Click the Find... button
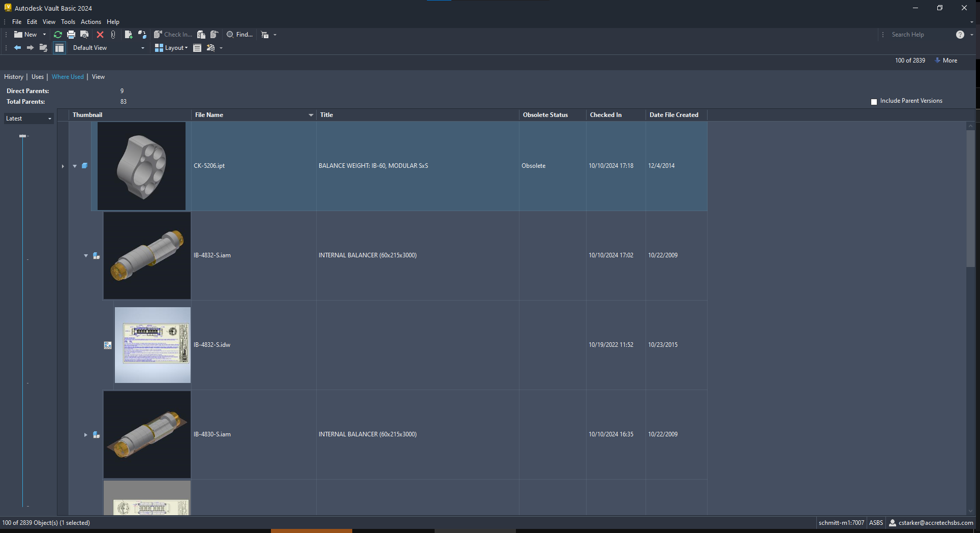The height and width of the screenshot is (533, 980). [x=239, y=35]
